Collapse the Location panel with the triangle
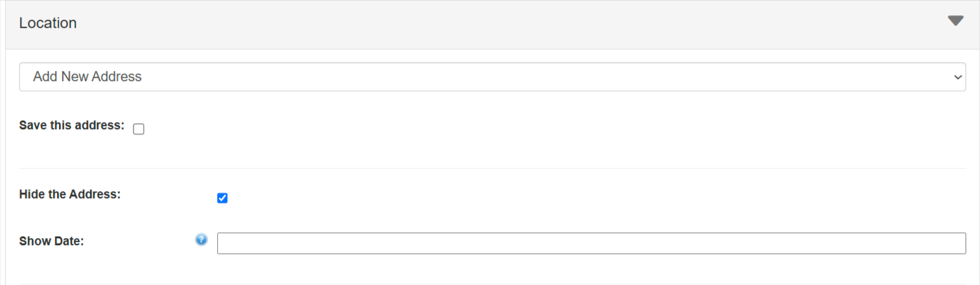This screenshot has width=980, height=285. pos(955,21)
